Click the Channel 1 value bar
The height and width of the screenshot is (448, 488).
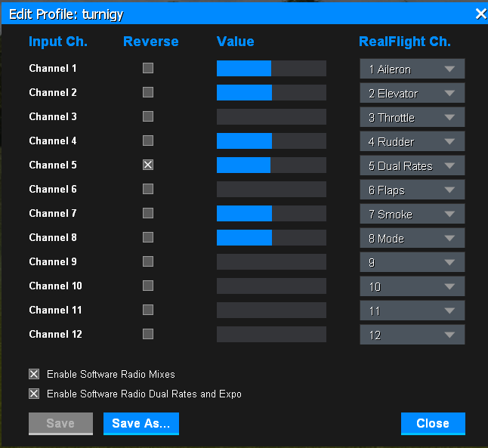pyautogui.click(x=271, y=69)
